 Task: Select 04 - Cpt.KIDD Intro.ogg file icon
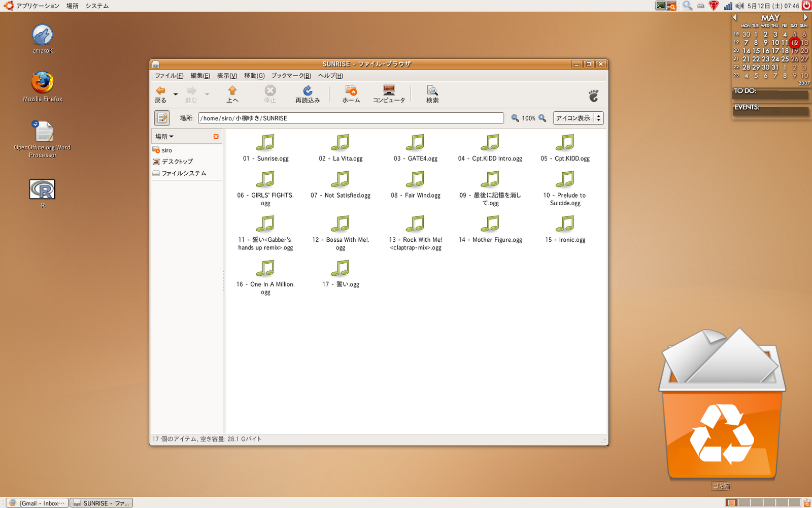[490, 143]
